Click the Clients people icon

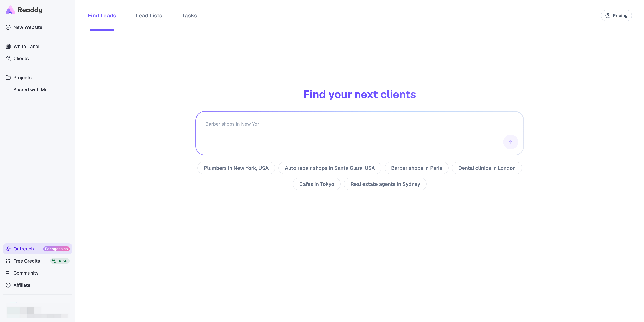(8, 58)
